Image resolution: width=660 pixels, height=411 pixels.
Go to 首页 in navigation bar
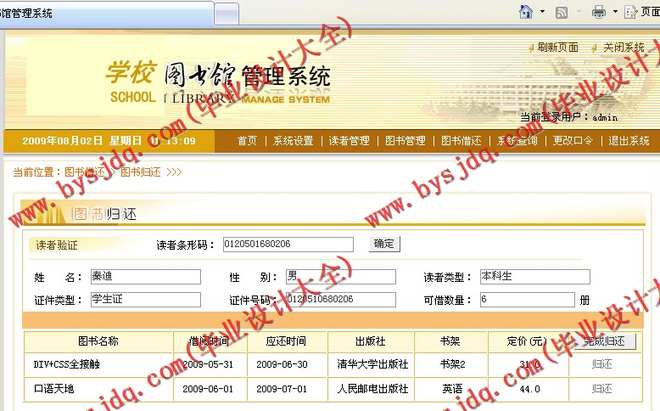click(247, 141)
